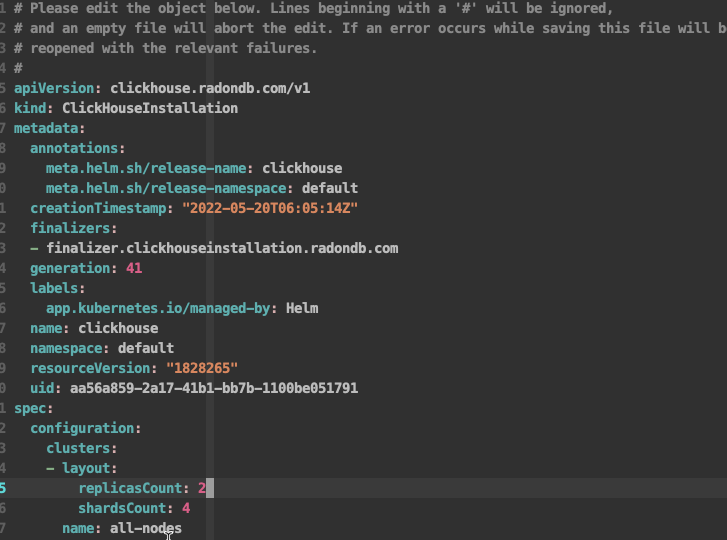This screenshot has width=727, height=540.
Task: Click the configuration key
Action: (83, 428)
